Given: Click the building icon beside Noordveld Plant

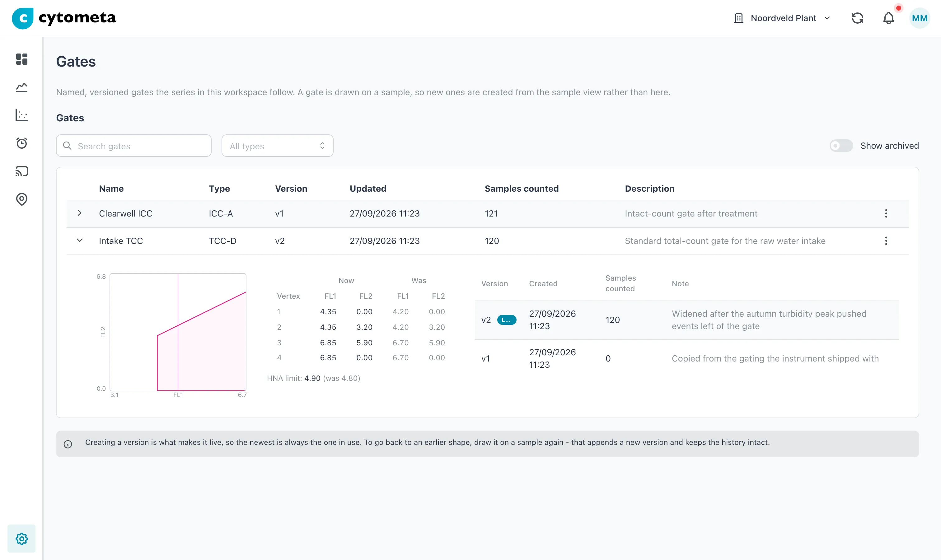Looking at the screenshot, I should coord(739,18).
